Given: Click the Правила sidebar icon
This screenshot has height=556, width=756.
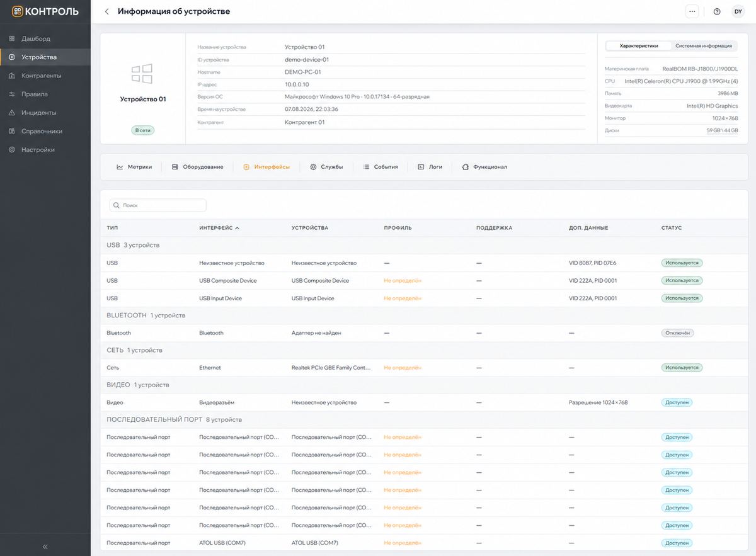Looking at the screenshot, I should click(x=12, y=94).
